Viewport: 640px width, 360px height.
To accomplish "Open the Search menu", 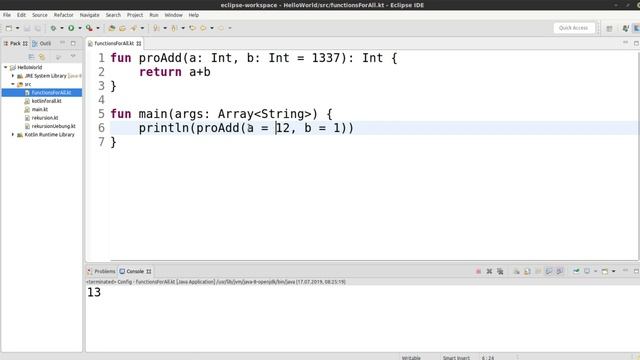I will (x=113, y=15).
